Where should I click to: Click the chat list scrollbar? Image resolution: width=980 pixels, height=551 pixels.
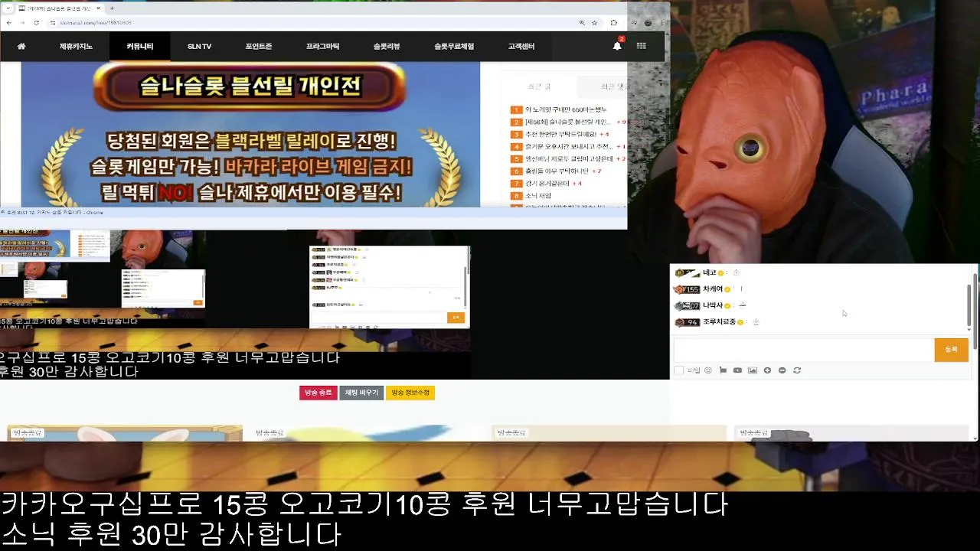(x=969, y=305)
